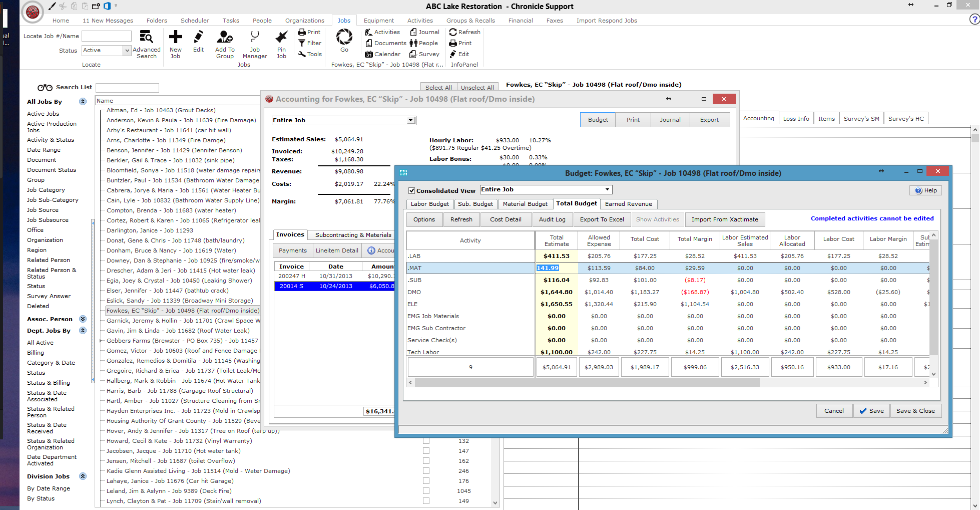Image resolution: width=980 pixels, height=510 pixels.
Task: Click the Go spinner icon
Action: coord(344,37)
